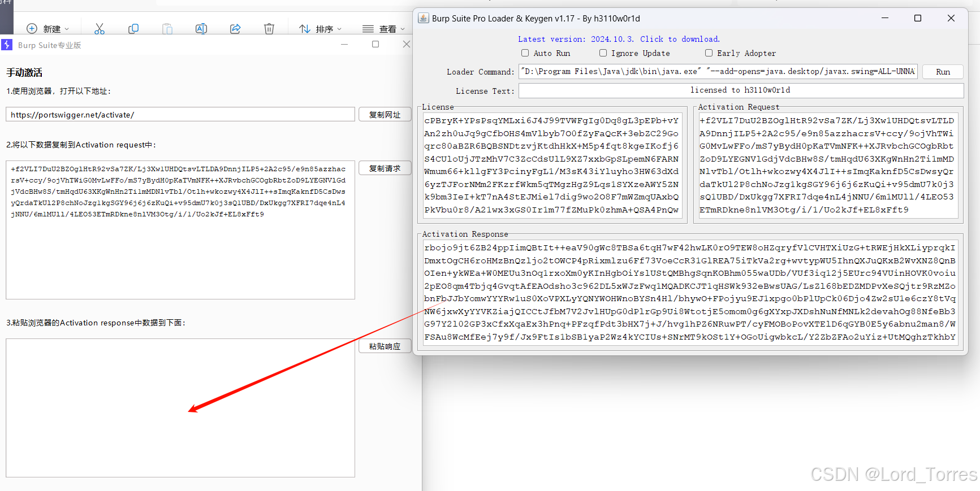Expand the 新建 dropdown chevron

click(x=67, y=29)
